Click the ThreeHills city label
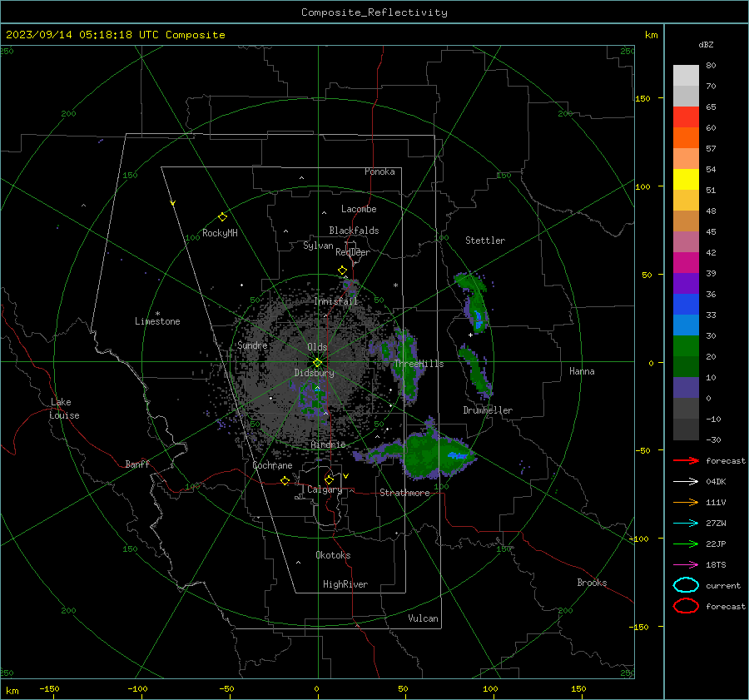 (x=419, y=364)
